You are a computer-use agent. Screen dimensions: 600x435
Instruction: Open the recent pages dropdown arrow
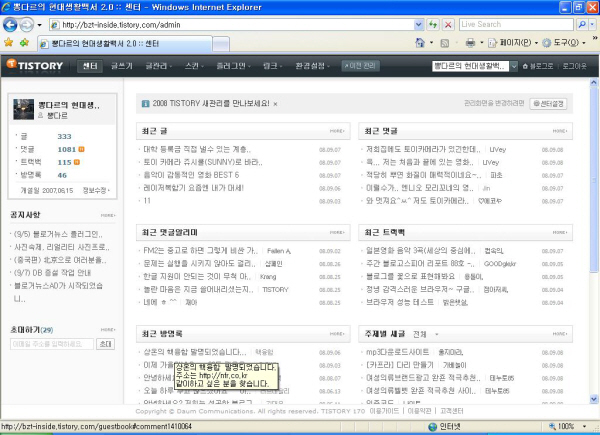(x=39, y=25)
